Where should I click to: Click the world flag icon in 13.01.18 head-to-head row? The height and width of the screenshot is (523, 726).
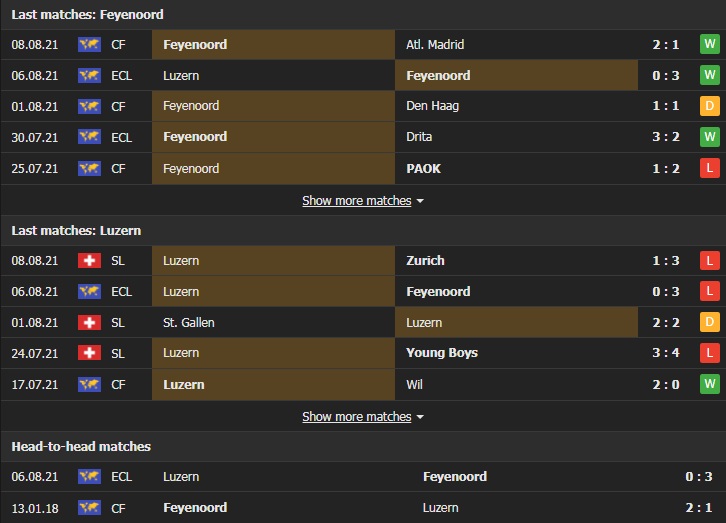pyautogui.click(x=89, y=508)
